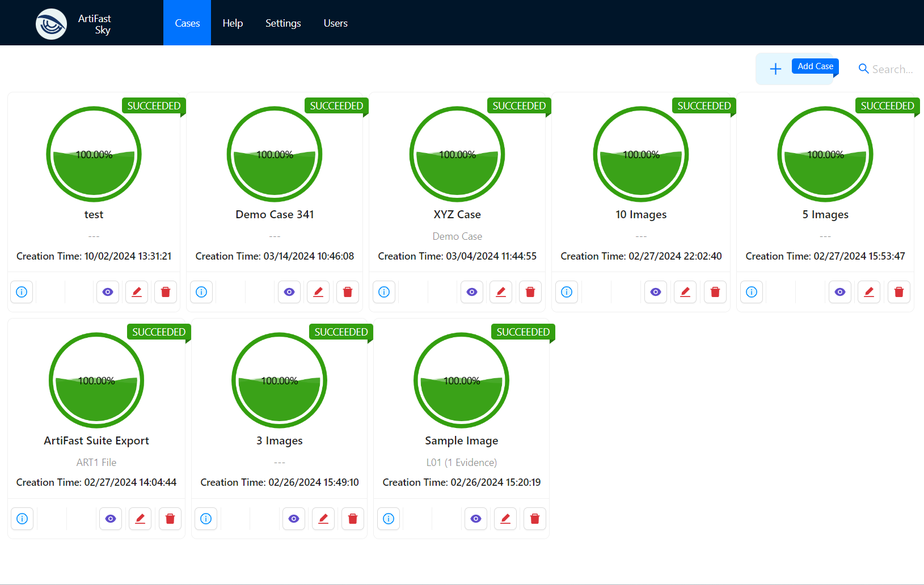The width and height of the screenshot is (924, 585).
Task: View the XYZ Case via eye icon
Action: 472,292
